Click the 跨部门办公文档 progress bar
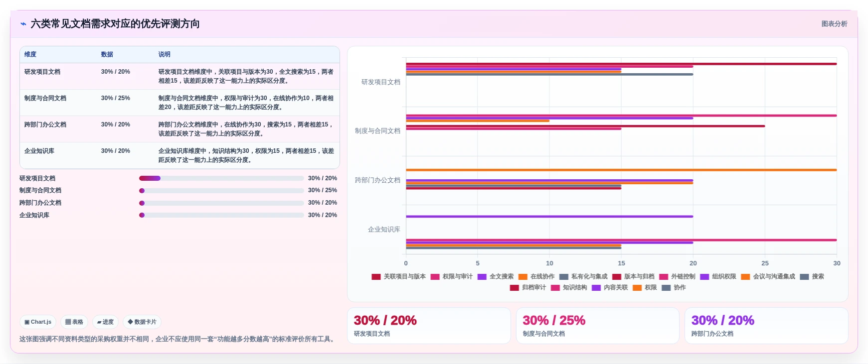Screen dimensions: 868x364 (221, 203)
